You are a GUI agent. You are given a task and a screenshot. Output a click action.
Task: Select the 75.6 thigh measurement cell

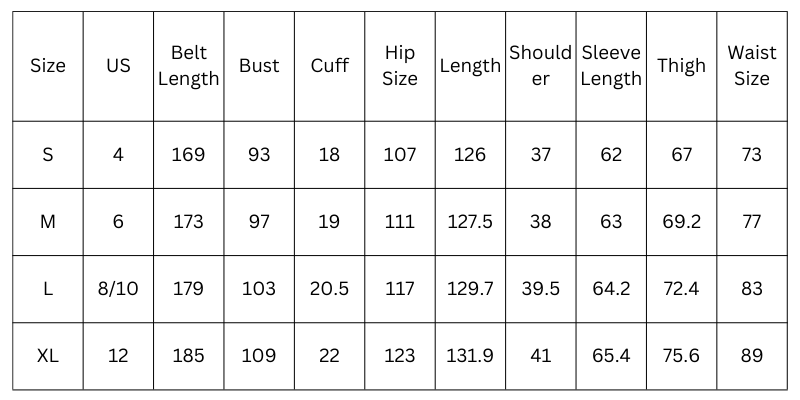(681, 356)
